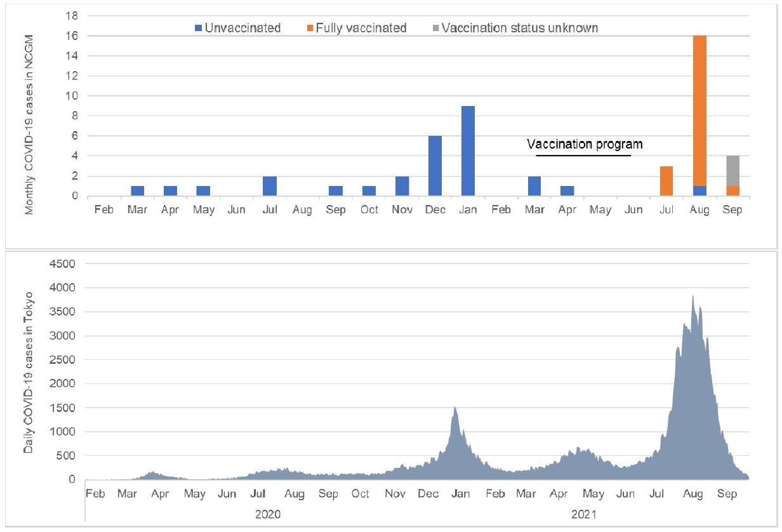Screen dimensions: 782x532
Task: Click the small blue March 2020 bar
Action: pyautogui.click(x=138, y=190)
